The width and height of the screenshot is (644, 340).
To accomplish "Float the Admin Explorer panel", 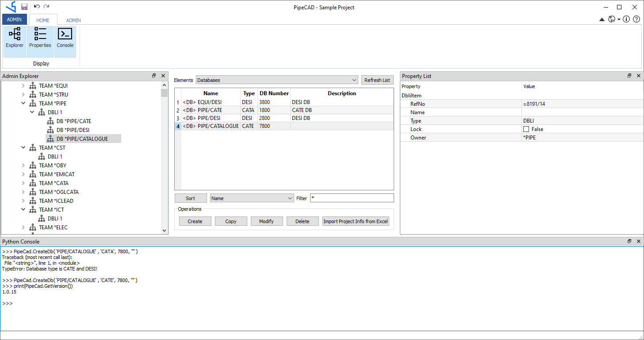I will pos(153,75).
